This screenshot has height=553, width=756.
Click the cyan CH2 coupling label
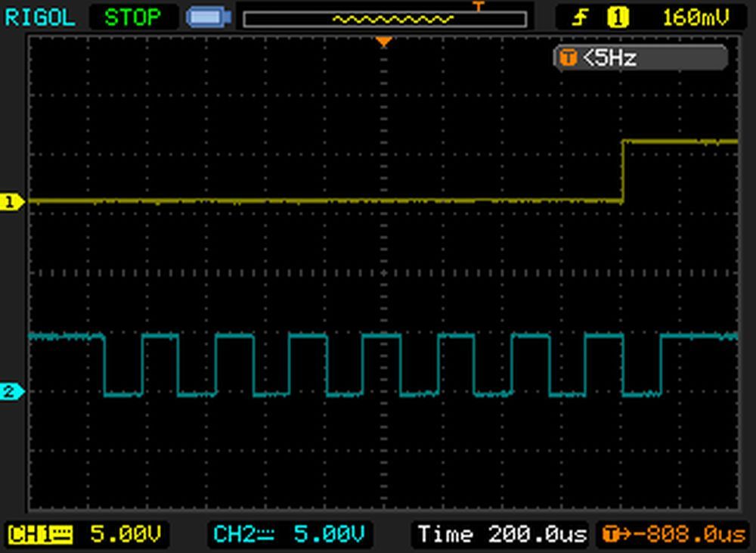(244, 535)
